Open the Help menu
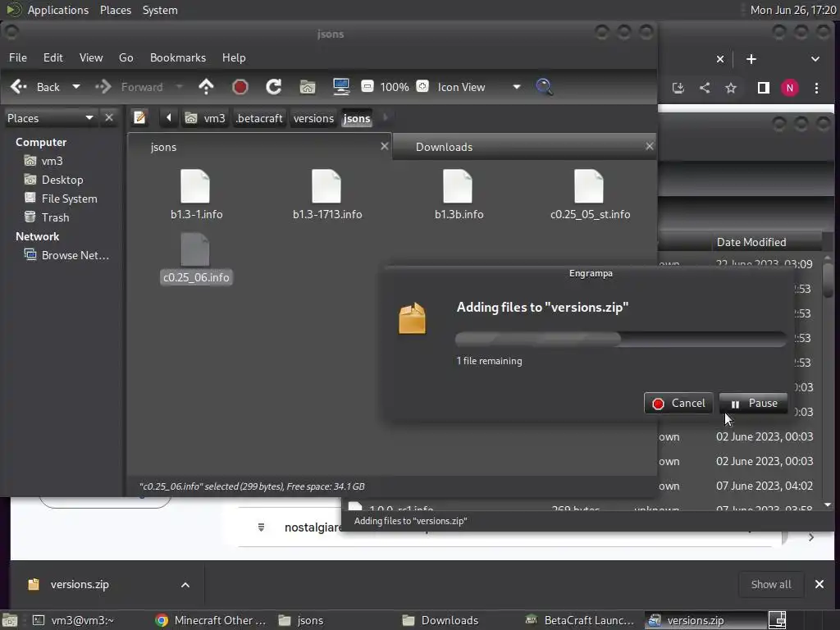Image resolution: width=840 pixels, height=630 pixels. point(234,57)
